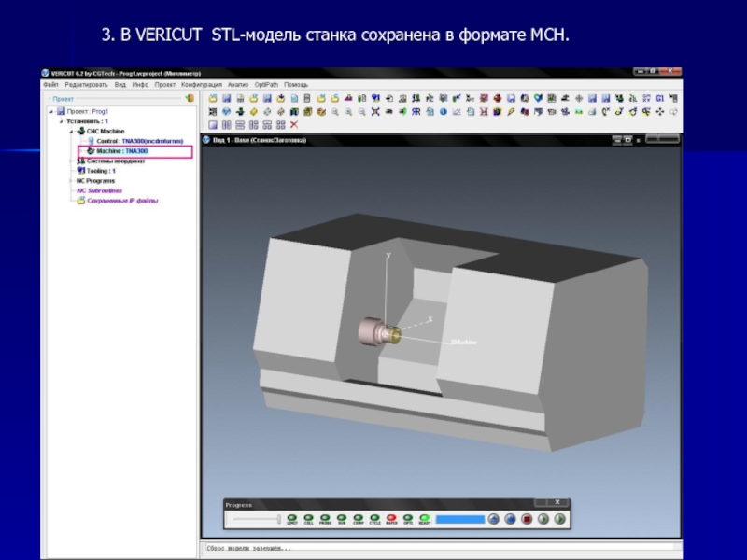Collapse the CNC Machine tree node
747x560 pixels.
pos(69,132)
